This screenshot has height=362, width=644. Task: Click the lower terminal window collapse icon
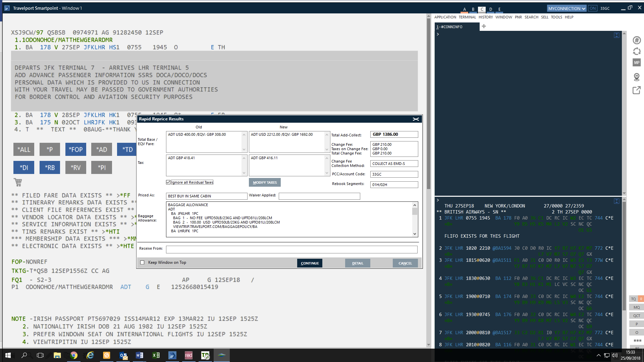(616, 201)
